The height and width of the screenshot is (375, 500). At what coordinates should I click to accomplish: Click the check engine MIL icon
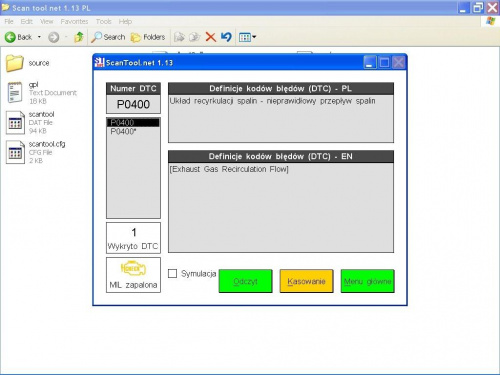(133, 269)
